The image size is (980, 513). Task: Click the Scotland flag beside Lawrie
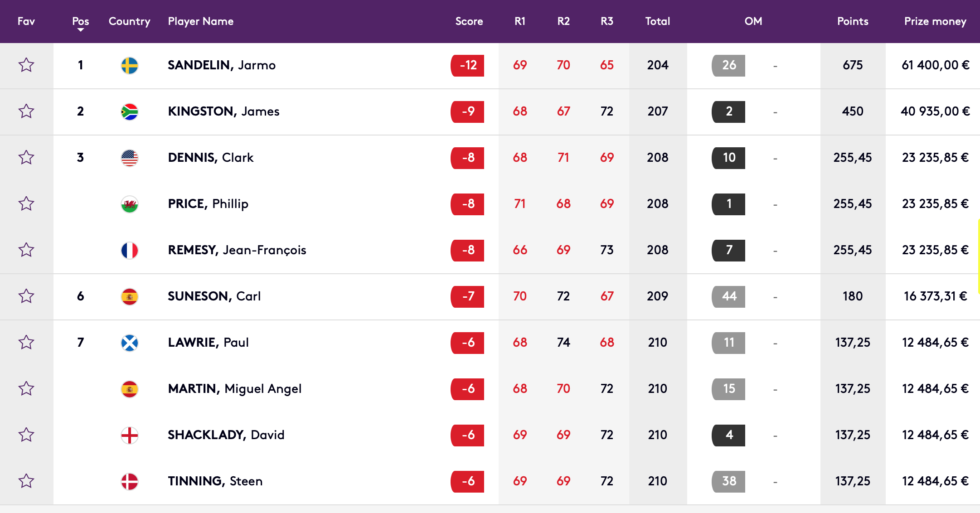pyautogui.click(x=130, y=343)
